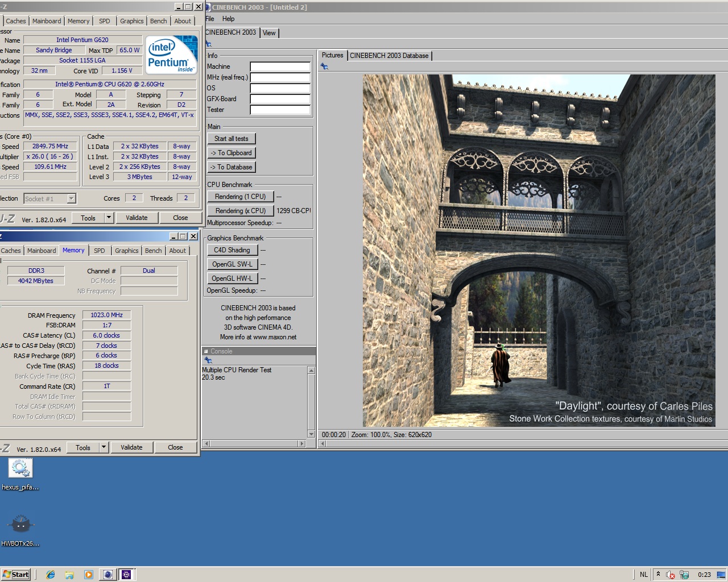Open the Tools dropdown arrow in lower CPU-Z
This screenshot has width=728, height=582.
tap(104, 447)
